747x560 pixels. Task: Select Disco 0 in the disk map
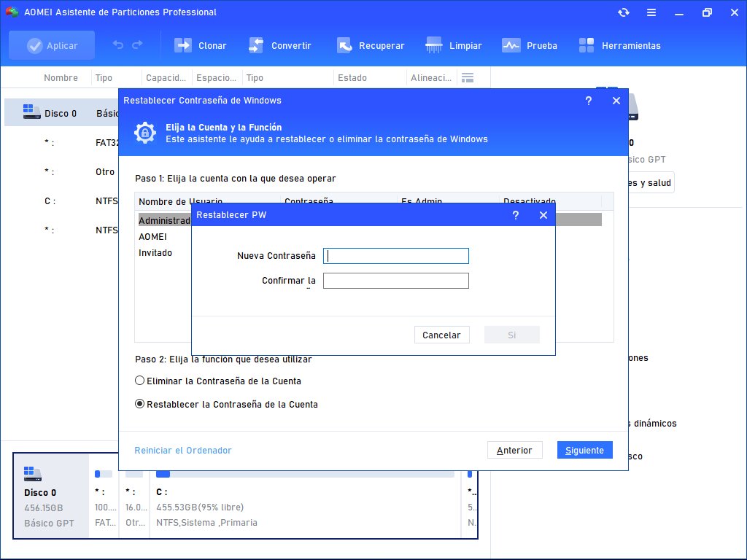[50, 495]
